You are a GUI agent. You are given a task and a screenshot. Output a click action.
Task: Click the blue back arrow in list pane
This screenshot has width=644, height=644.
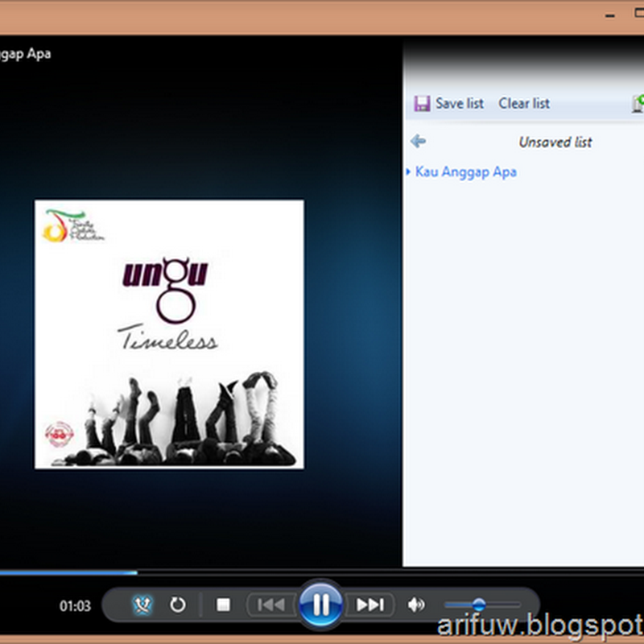click(x=418, y=142)
